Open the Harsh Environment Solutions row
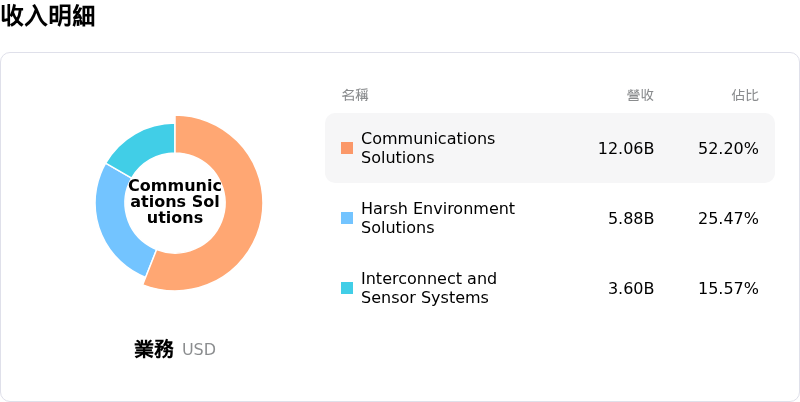 (x=550, y=218)
